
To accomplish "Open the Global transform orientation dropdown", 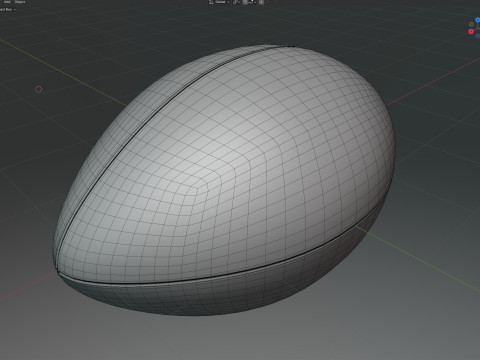I will (x=220, y=2).
